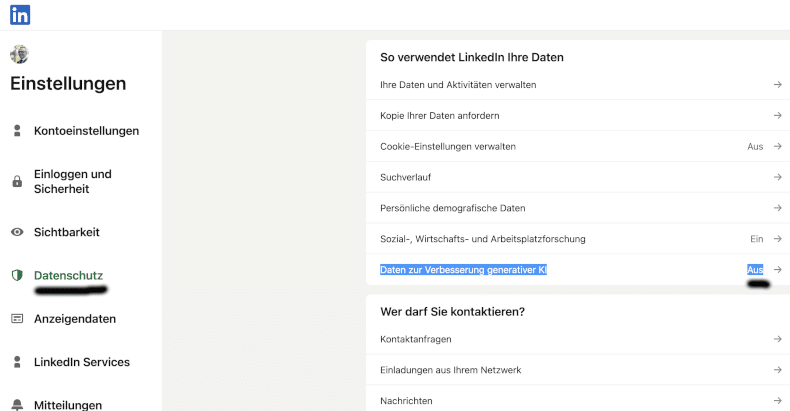Click heading Wer darf Sie kontaktieren?
Screen dimensions: 790x411
(452, 312)
